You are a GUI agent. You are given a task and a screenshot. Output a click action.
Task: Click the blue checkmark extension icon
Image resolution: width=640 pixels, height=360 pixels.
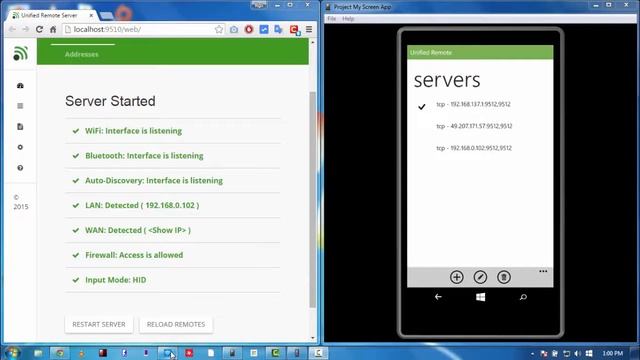pos(264,29)
